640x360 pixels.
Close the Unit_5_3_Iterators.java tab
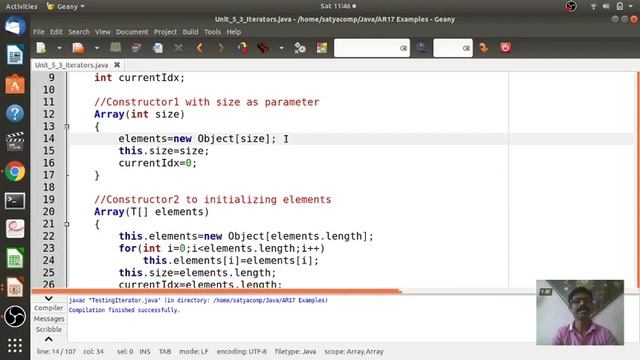[117, 65]
